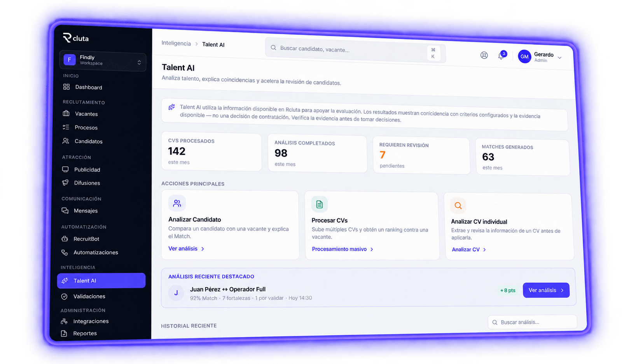Select Talent AI in the sidebar
The width and height of the screenshot is (622, 364).
pos(101,280)
